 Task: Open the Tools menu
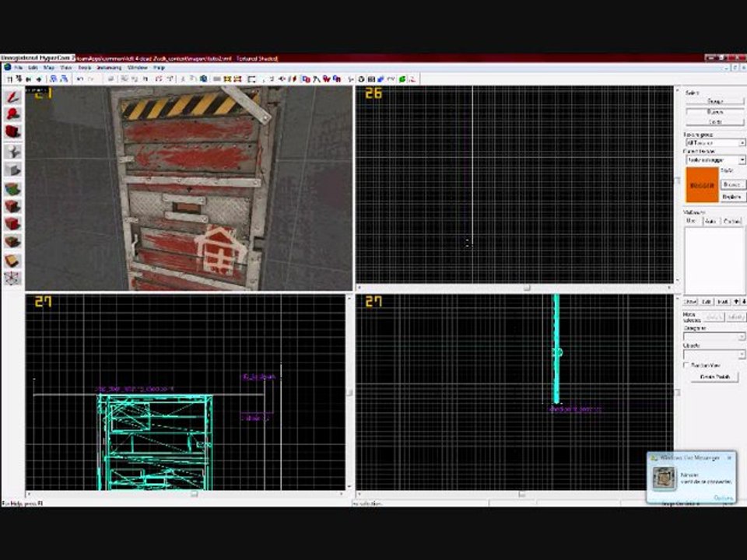[84, 68]
